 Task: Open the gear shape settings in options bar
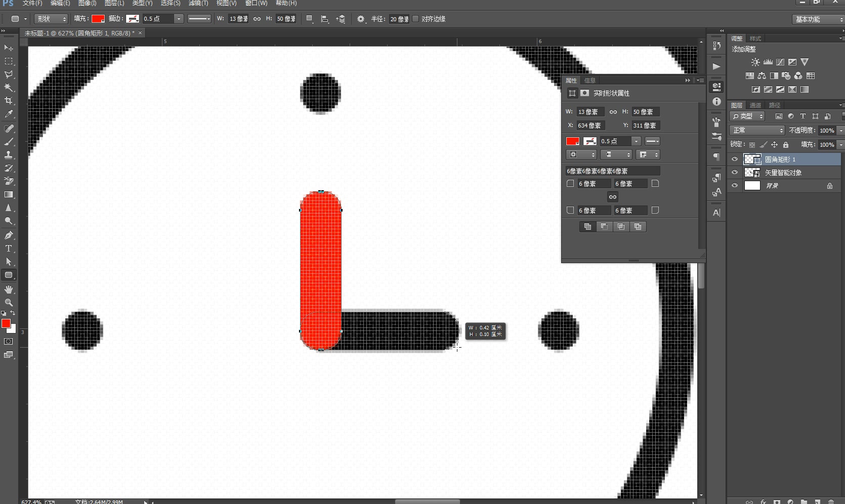361,19
